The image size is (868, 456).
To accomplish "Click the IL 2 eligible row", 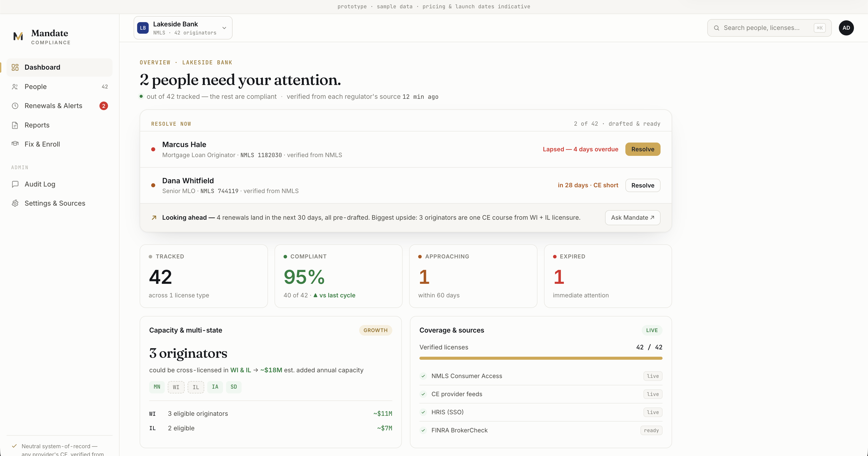I will [x=270, y=428].
